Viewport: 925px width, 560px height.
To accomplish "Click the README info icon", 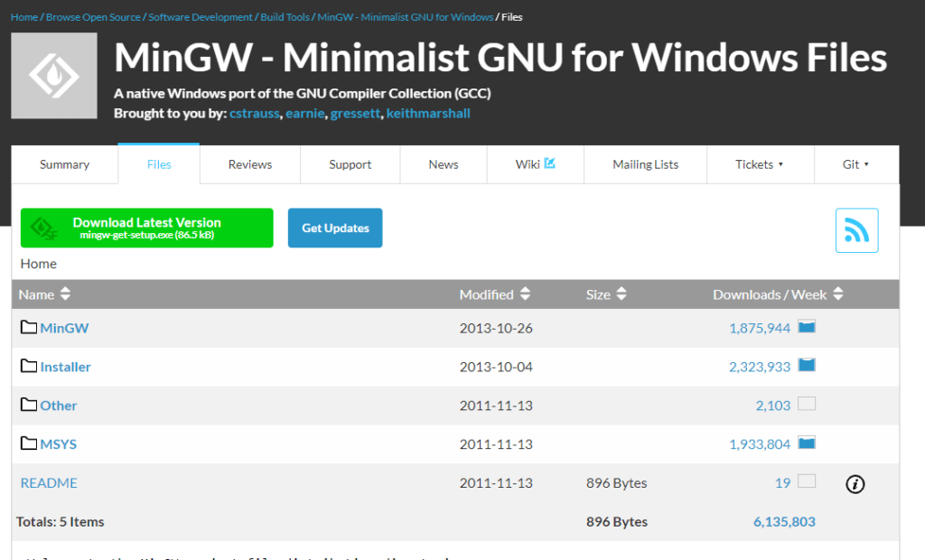I will tap(855, 484).
